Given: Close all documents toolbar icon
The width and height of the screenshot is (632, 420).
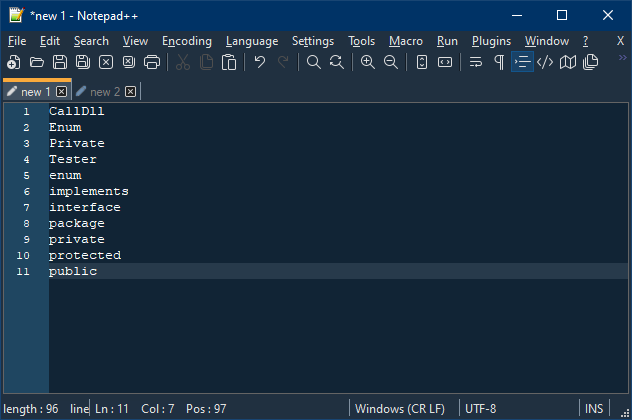Looking at the screenshot, I should (x=129, y=62).
